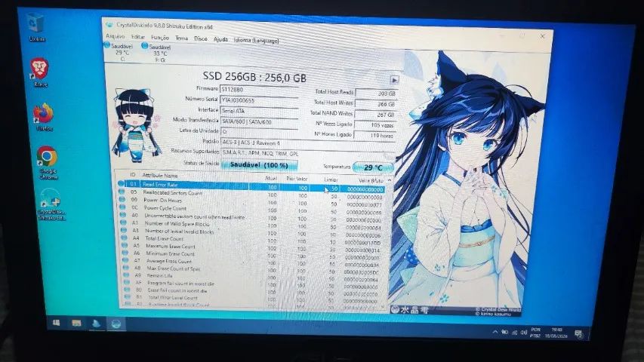This screenshot has width=644, height=362.
Task: Click the Total Host Reads value
Action: click(x=376, y=94)
